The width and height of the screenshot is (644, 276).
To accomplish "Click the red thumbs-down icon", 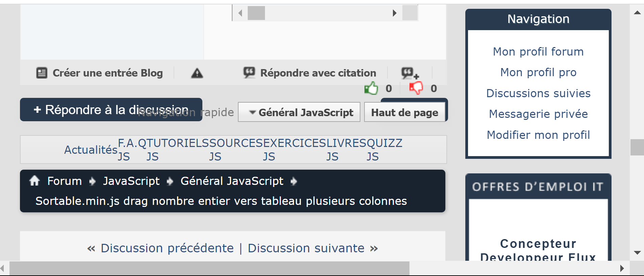I will [416, 88].
